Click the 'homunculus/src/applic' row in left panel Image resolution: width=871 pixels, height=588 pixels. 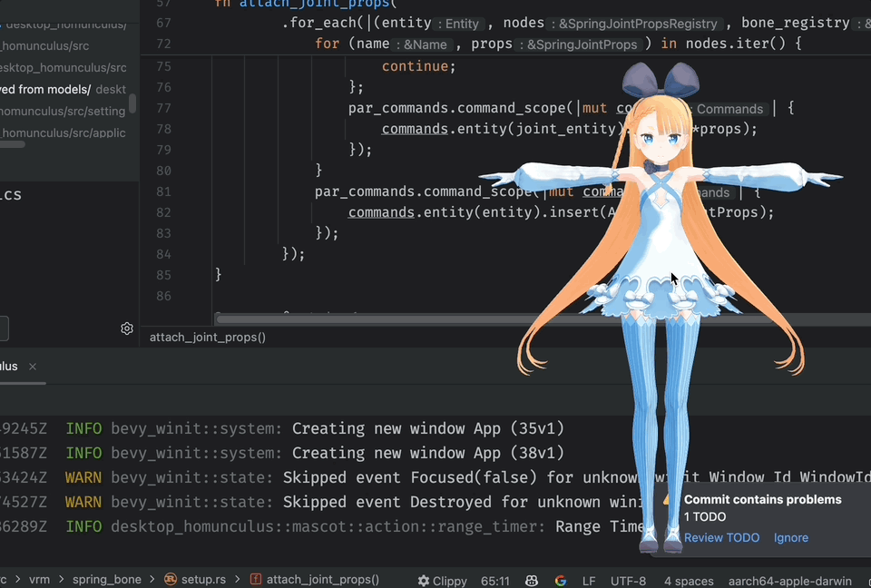[x=63, y=132]
